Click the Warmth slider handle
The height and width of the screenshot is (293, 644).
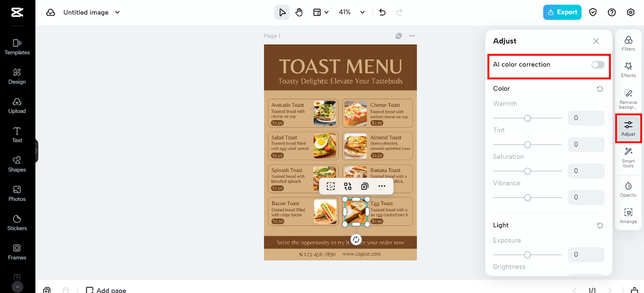tap(527, 118)
